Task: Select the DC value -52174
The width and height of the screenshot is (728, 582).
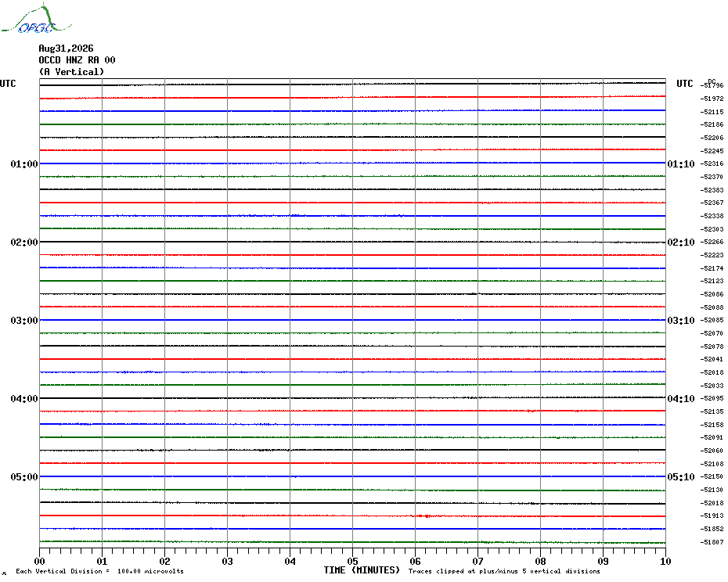Action: point(712,268)
